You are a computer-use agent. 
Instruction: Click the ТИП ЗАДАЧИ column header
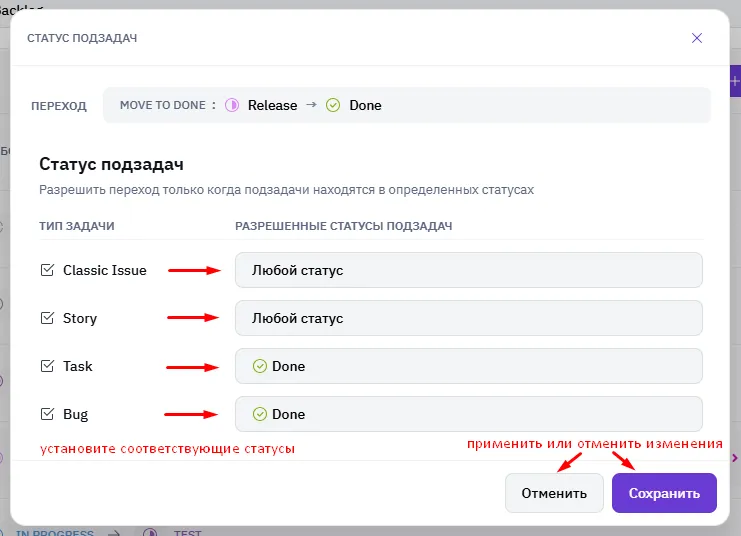77,226
